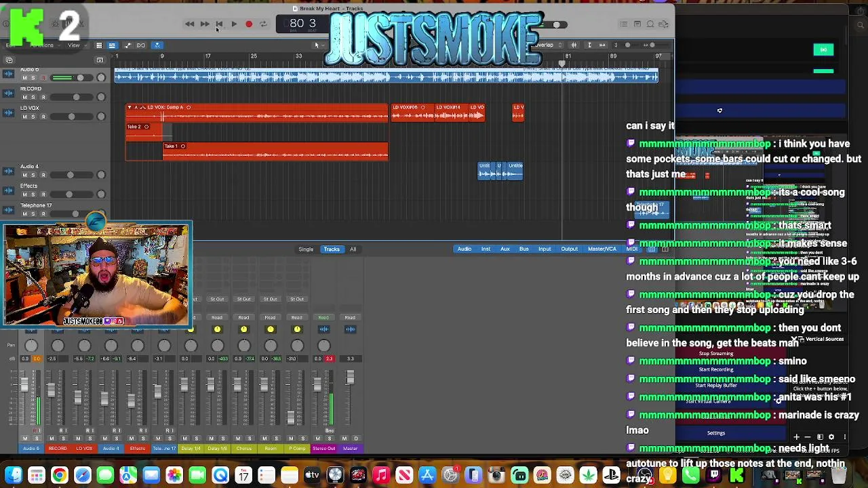Mute the Effects track in header
This screenshot has height=488, width=868.
(24, 195)
